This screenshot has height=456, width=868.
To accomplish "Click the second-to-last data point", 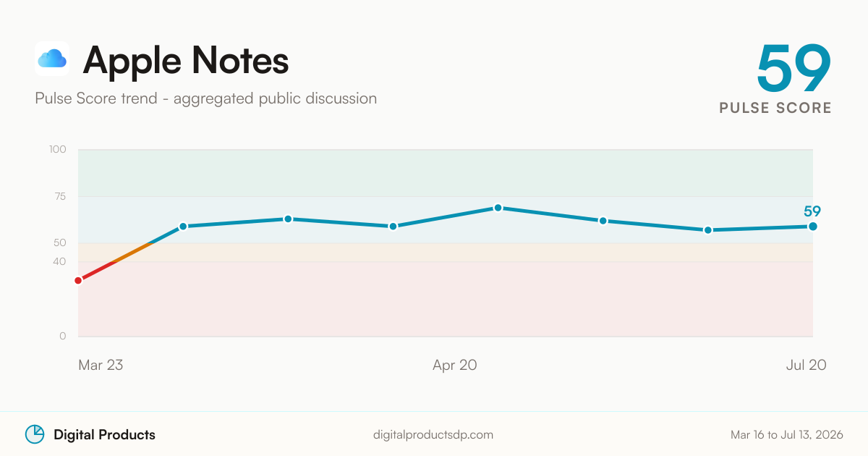I will (x=707, y=230).
